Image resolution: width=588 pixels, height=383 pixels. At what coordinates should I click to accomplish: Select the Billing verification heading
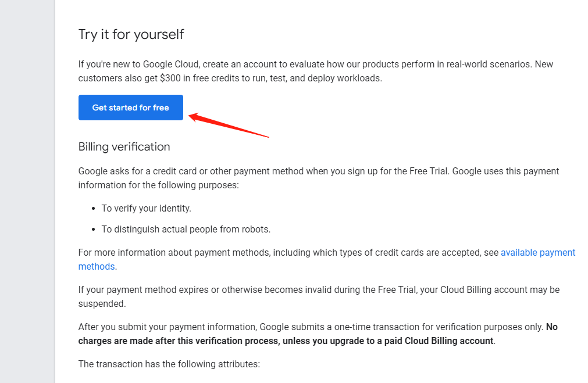click(x=124, y=146)
